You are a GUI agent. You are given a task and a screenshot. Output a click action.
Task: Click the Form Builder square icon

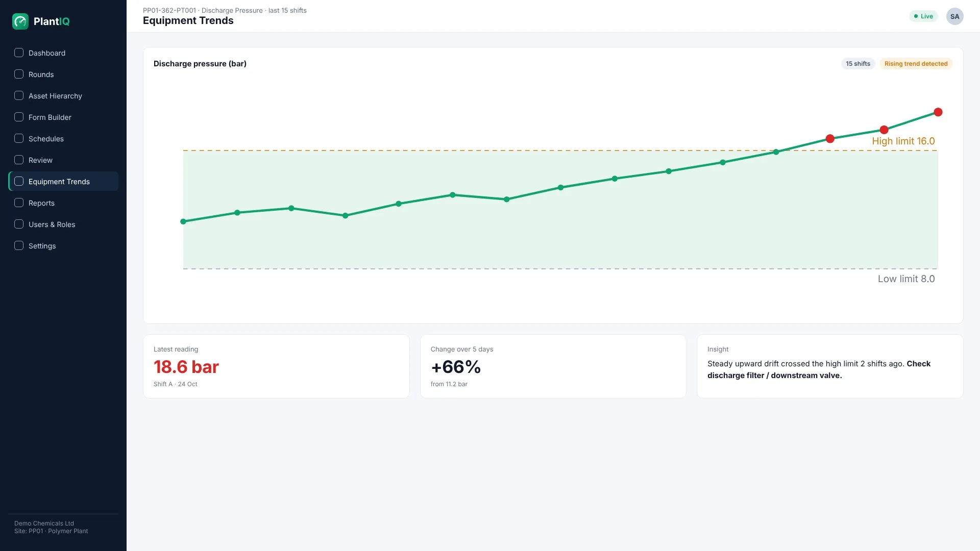coord(19,117)
